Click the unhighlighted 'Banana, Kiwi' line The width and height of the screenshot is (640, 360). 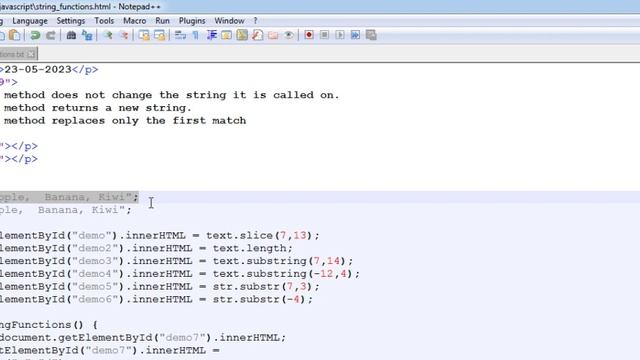coord(66,210)
